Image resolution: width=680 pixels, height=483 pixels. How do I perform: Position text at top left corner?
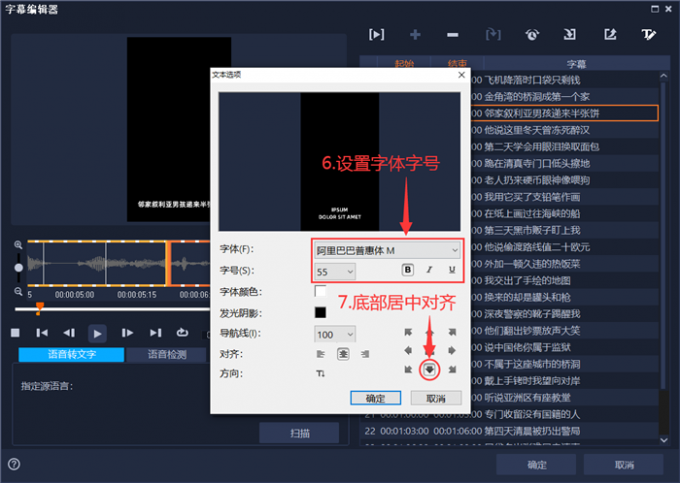click(x=408, y=332)
